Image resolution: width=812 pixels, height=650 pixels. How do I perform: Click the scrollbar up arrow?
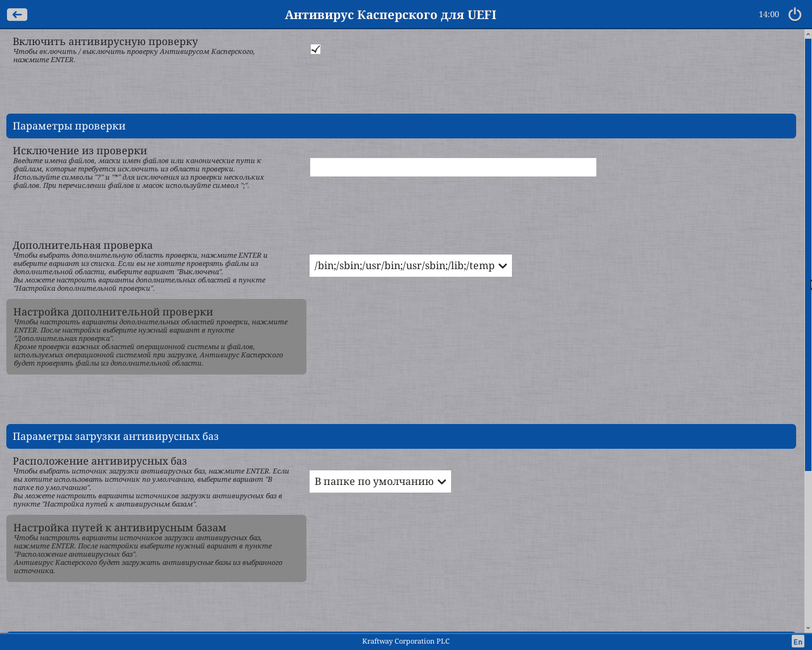[x=808, y=34]
